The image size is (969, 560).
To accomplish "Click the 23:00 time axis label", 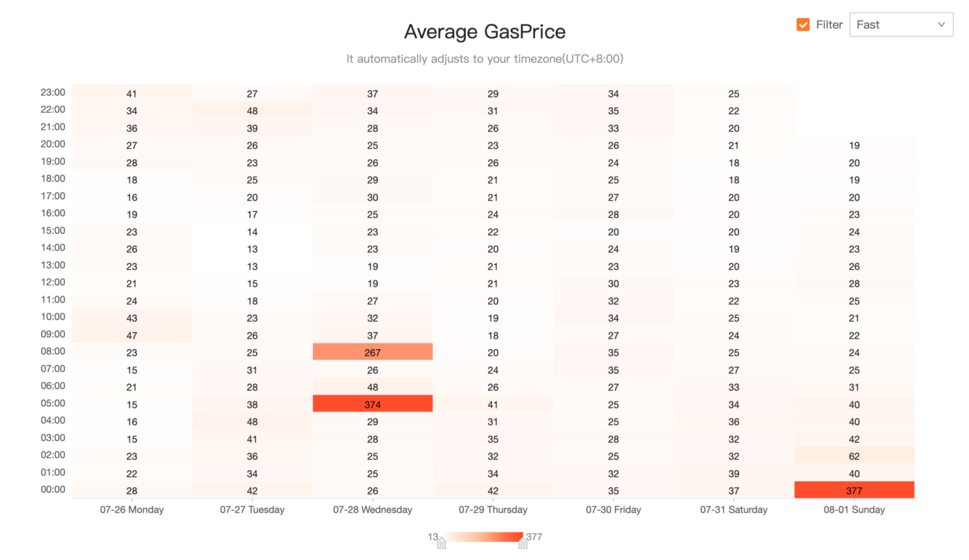I will (53, 92).
